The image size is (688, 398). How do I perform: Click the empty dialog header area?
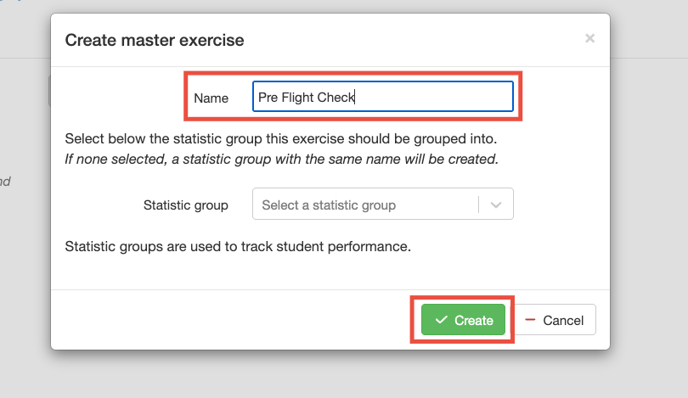click(412, 39)
